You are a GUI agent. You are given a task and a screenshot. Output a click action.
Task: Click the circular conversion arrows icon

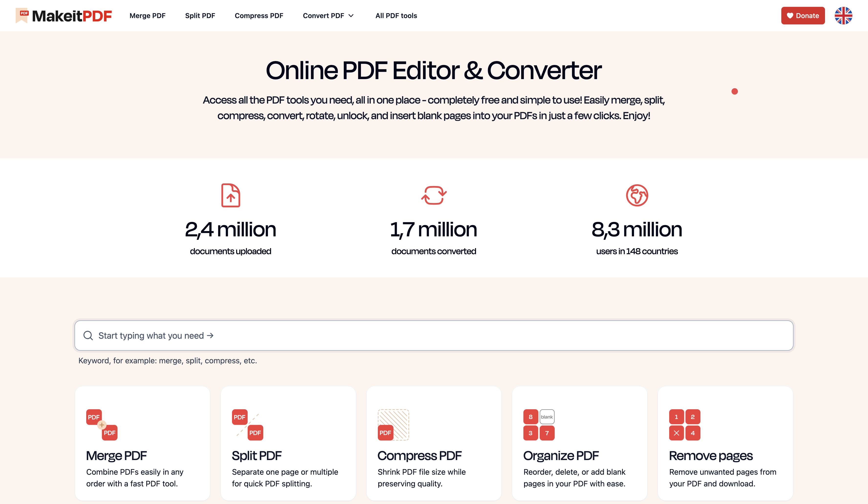pos(433,195)
